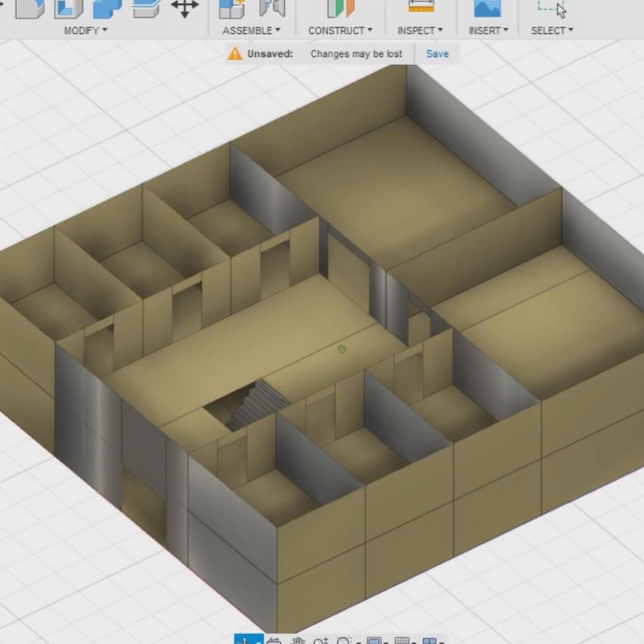Choose the Combine tool icon
This screenshot has width=644, height=644.
coord(107,9)
